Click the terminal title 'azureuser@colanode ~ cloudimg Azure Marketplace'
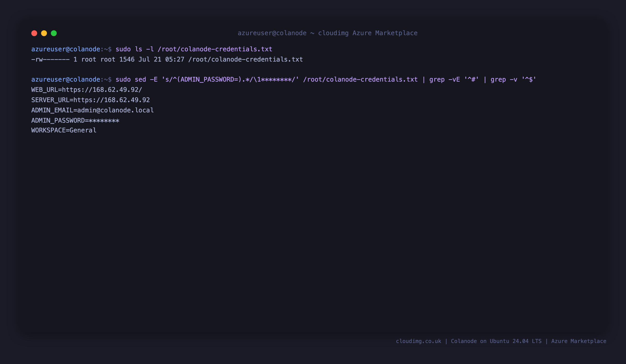626x364 pixels. [327, 33]
